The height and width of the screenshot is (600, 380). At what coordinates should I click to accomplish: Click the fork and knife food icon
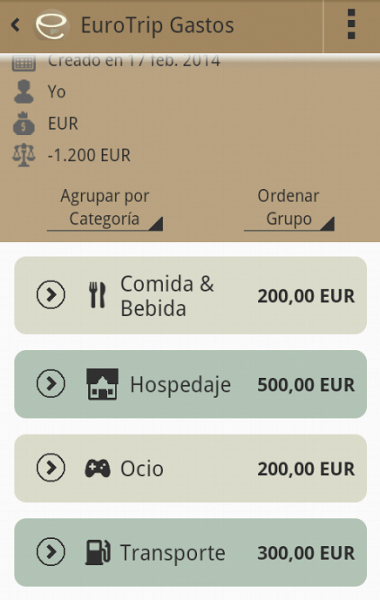point(97,295)
